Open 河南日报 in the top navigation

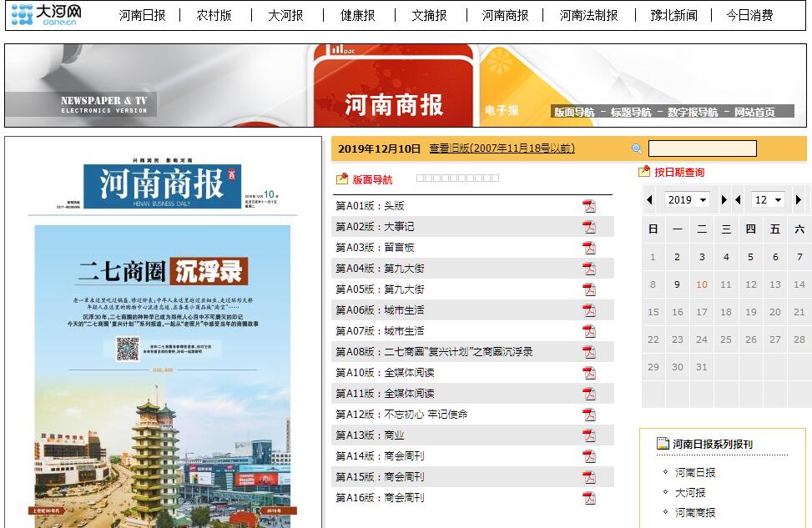point(142,15)
